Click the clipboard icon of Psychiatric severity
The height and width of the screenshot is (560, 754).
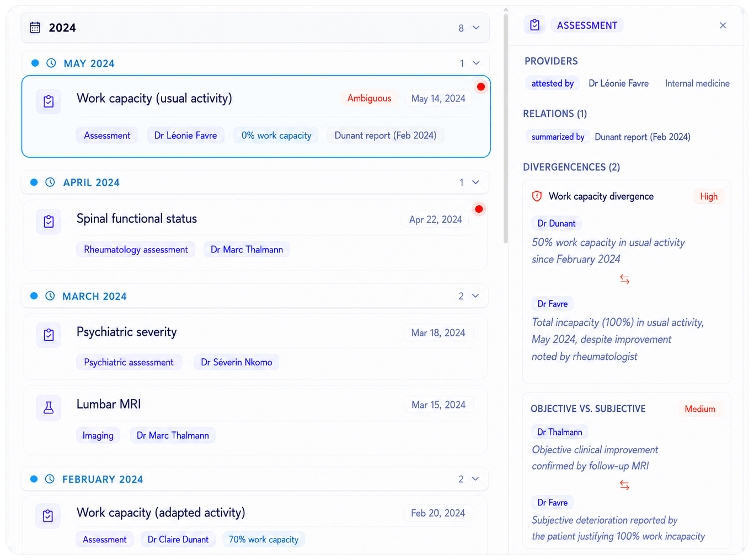49,335
